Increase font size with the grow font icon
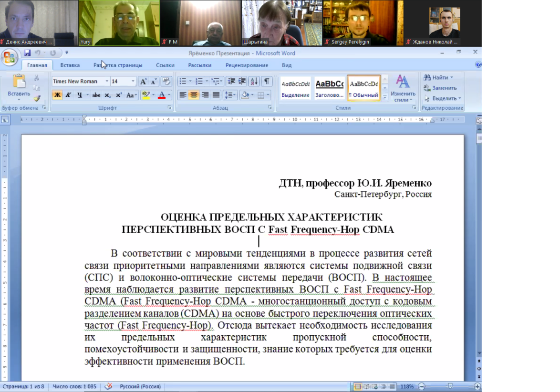The image size is (560, 392). (143, 82)
